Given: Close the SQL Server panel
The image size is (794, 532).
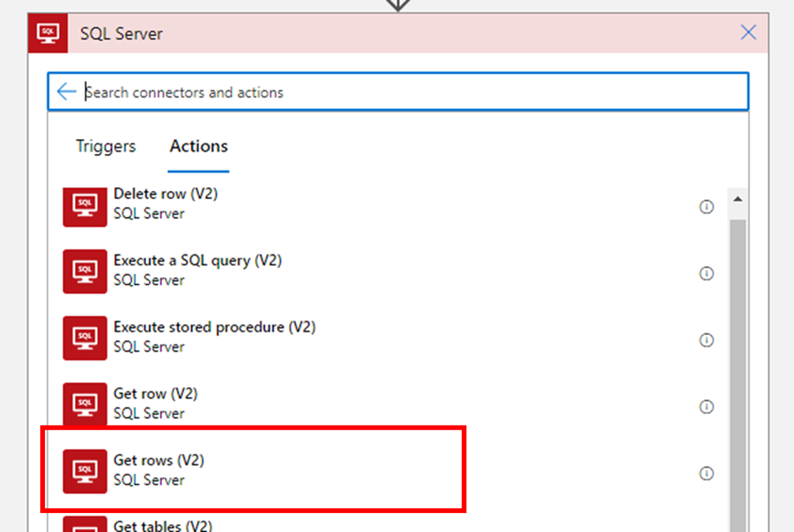Looking at the screenshot, I should click(x=748, y=32).
